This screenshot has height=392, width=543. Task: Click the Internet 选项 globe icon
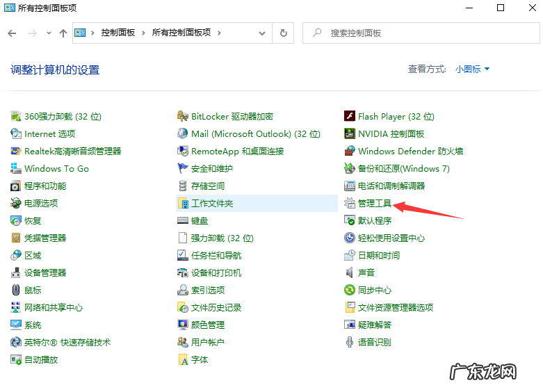pyautogui.click(x=16, y=133)
